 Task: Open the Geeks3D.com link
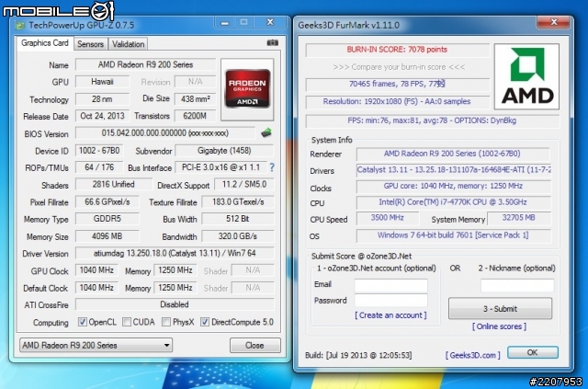click(473, 355)
